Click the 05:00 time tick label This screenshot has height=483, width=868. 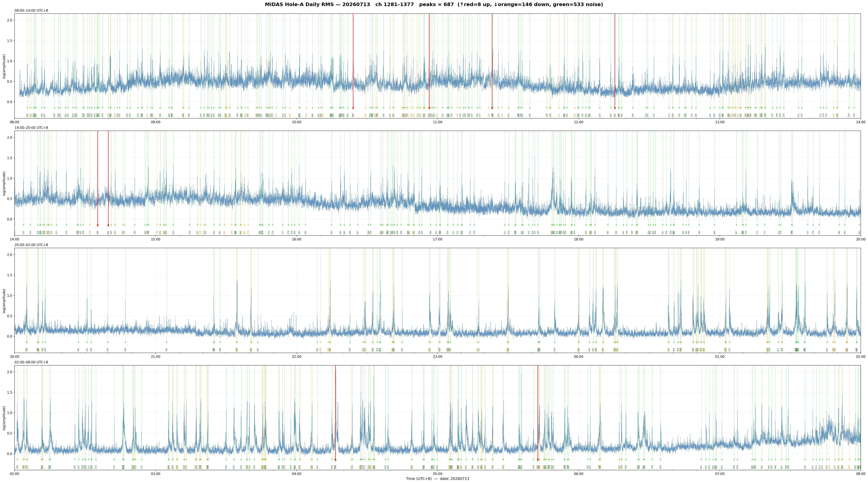(437, 474)
